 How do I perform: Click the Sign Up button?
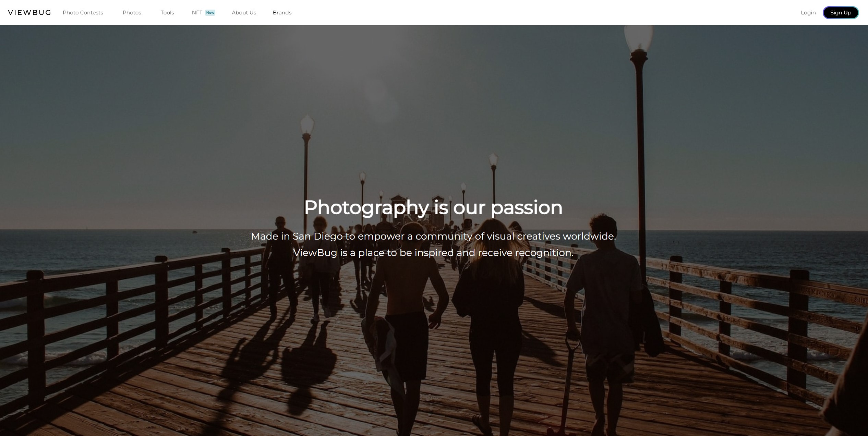coord(841,13)
